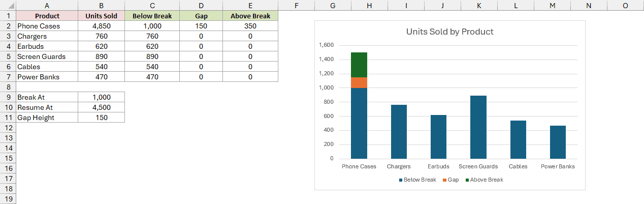
Task: Select the Units Sold header cell
Action: [x=101, y=16]
